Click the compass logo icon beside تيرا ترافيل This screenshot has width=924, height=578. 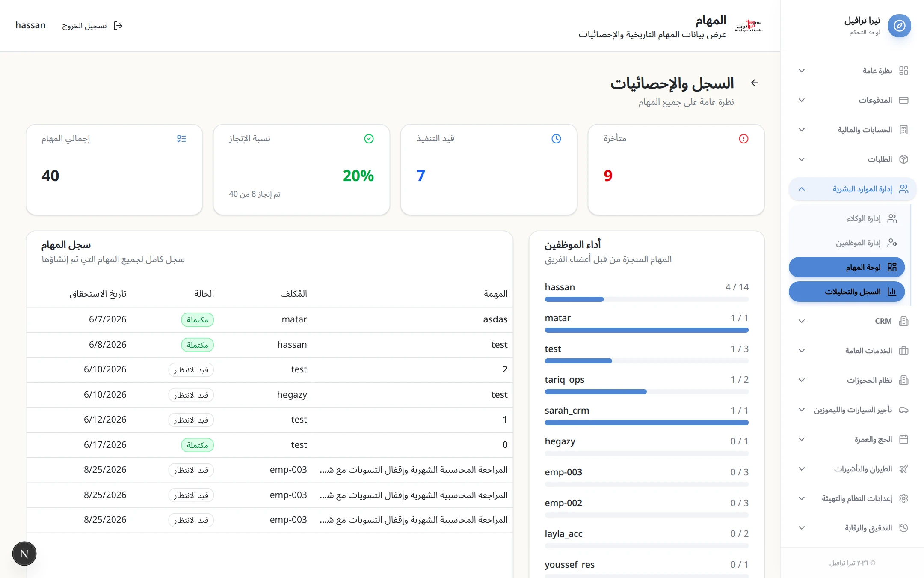click(899, 26)
